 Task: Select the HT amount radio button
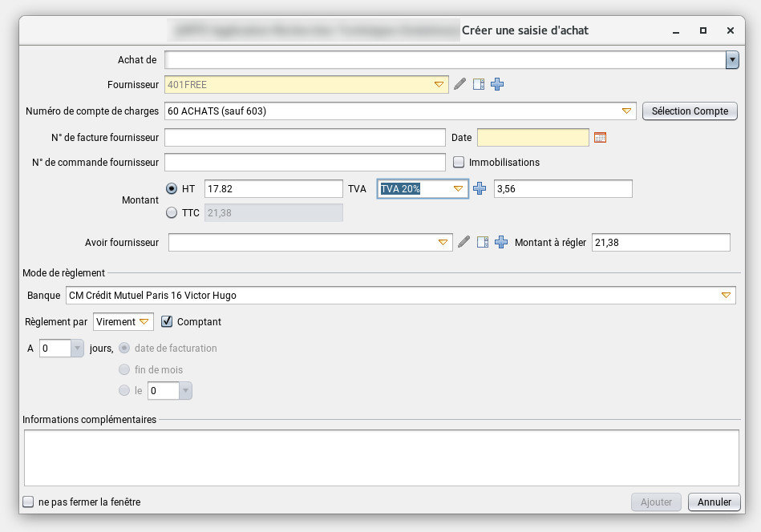coord(172,189)
